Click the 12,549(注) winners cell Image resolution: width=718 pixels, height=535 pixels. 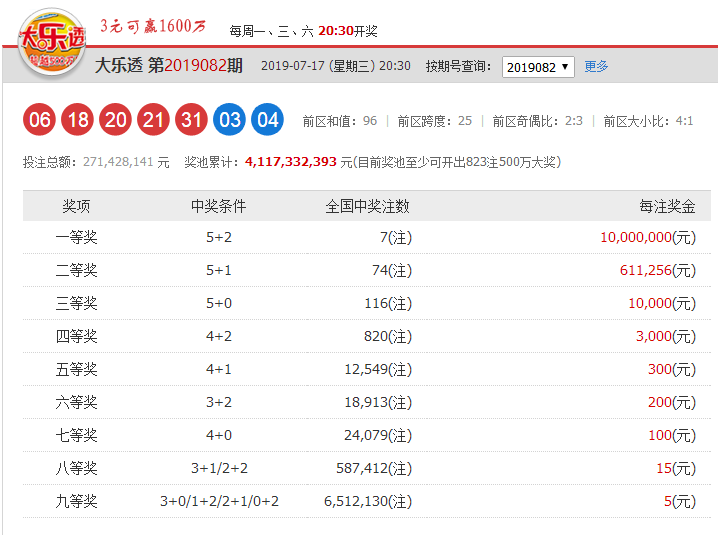[x=378, y=369]
